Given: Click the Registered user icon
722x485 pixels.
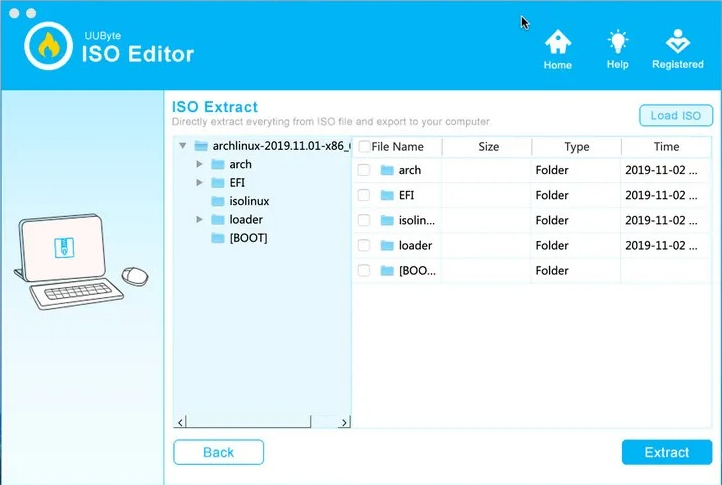Looking at the screenshot, I should (x=677, y=43).
